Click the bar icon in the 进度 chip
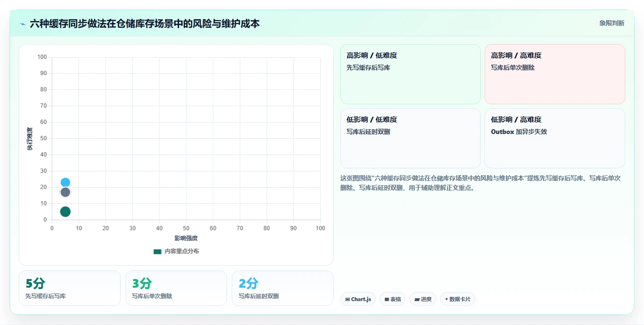 [x=417, y=300]
